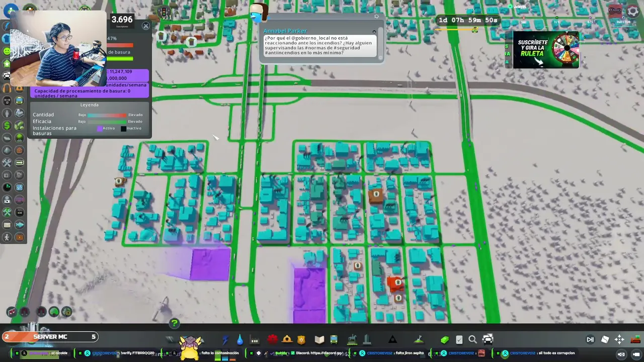The image size is (644, 362).
Task: Open the Electricity build menu
Action: pos(225,340)
